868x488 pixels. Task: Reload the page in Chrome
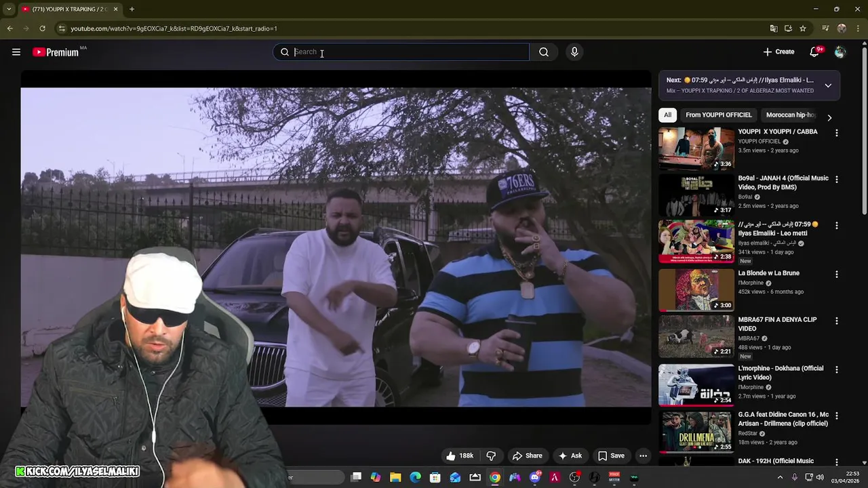[x=42, y=28]
